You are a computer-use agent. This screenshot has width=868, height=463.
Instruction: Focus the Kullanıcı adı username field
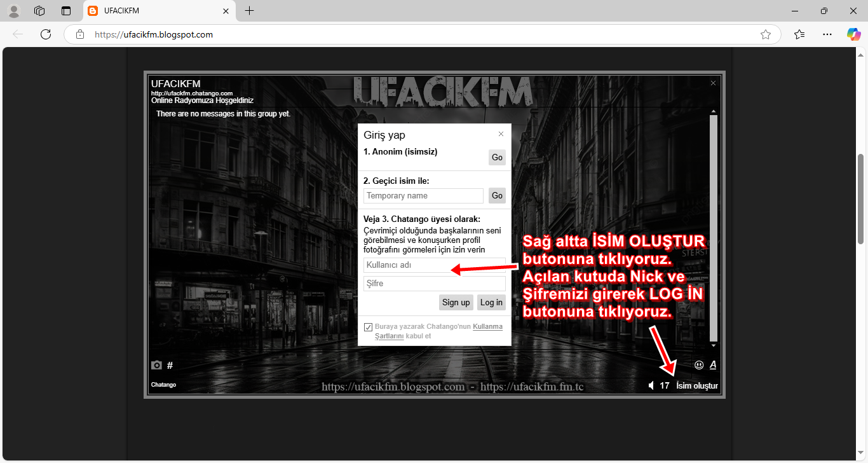[435, 265]
